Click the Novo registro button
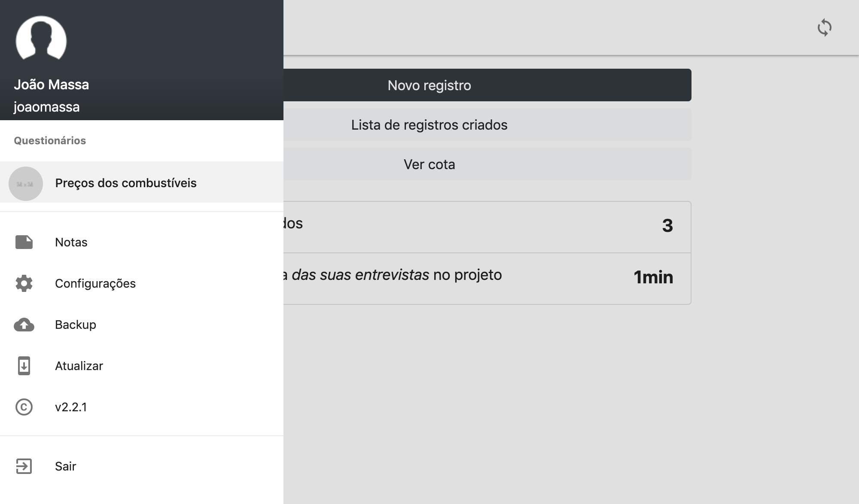859x504 pixels. [487, 85]
